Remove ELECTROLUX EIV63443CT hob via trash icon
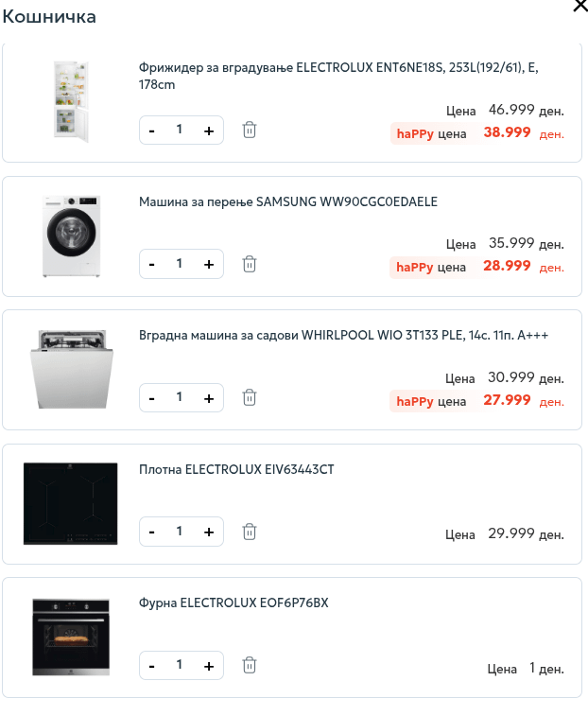The width and height of the screenshot is (588, 716). pyautogui.click(x=250, y=532)
